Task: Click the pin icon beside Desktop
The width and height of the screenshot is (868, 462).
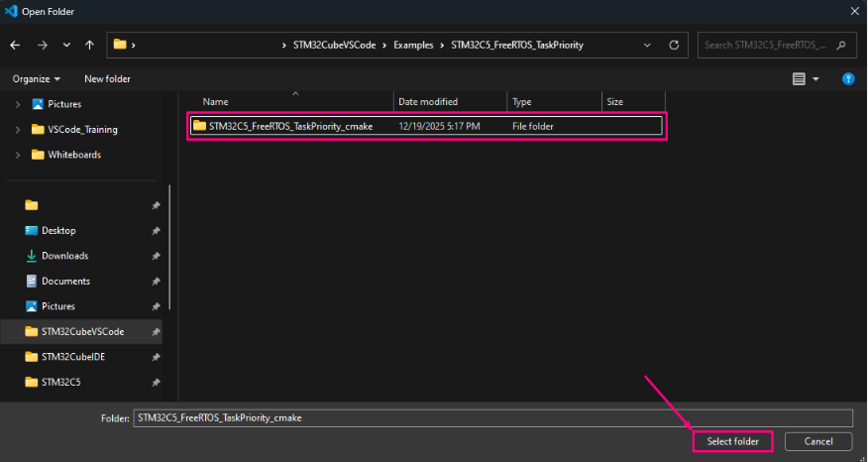Action: [x=157, y=231]
